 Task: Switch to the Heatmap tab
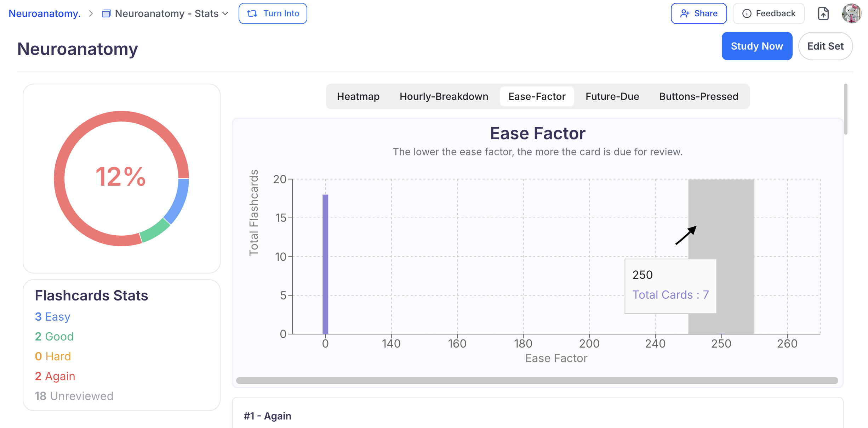(x=358, y=96)
